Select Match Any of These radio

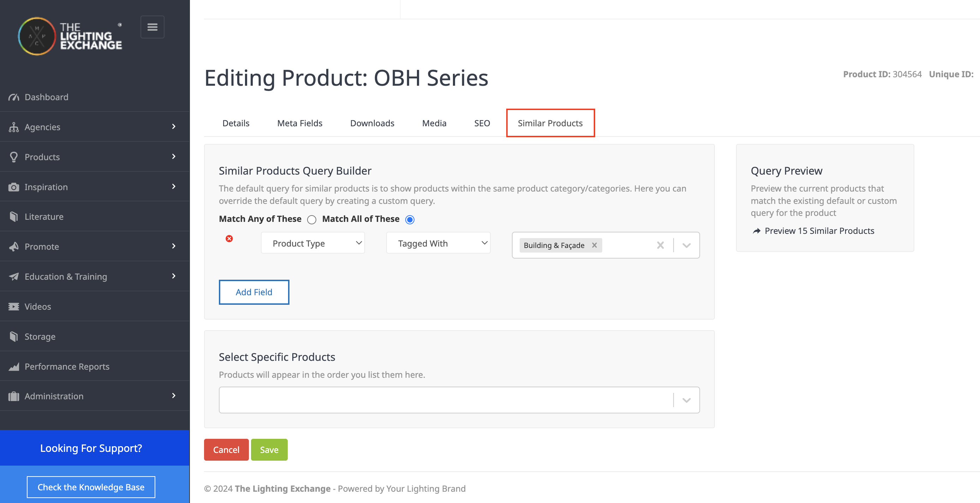point(312,220)
